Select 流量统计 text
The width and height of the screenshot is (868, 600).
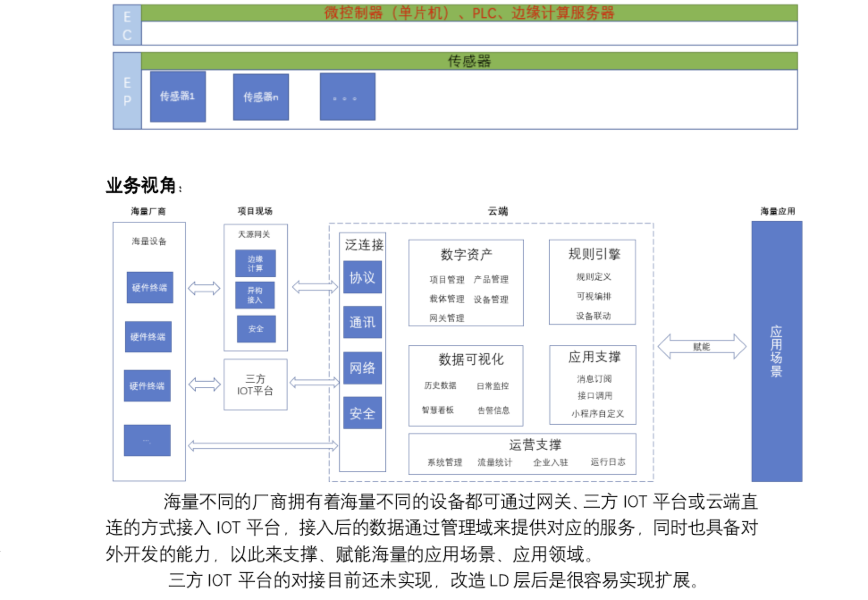click(495, 462)
